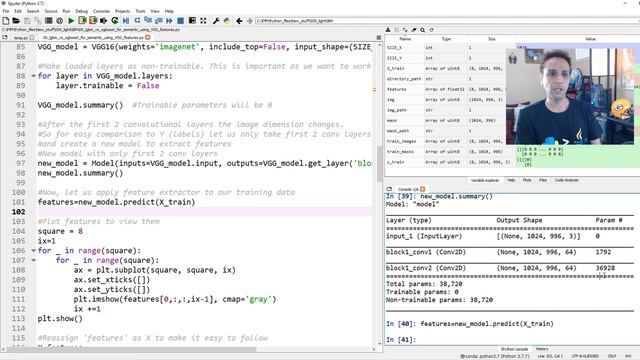Open the Debug menu
This screenshot has width=640, height=360.
click(x=82, y=11)
